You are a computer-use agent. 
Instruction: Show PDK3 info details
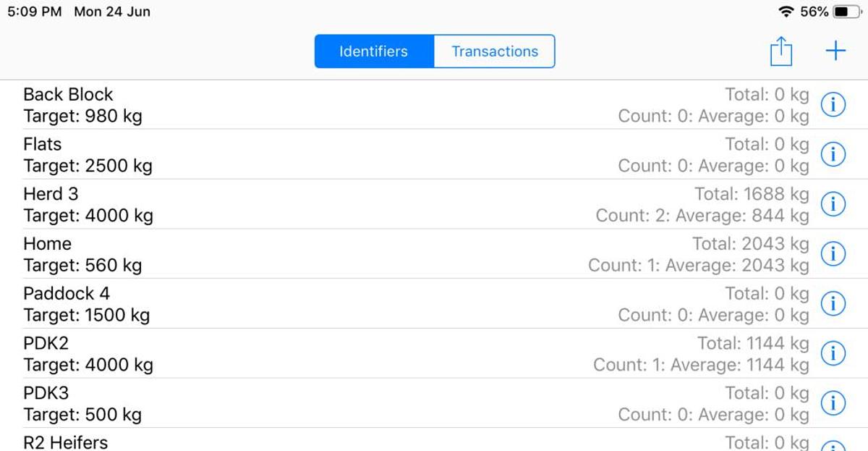833,403
